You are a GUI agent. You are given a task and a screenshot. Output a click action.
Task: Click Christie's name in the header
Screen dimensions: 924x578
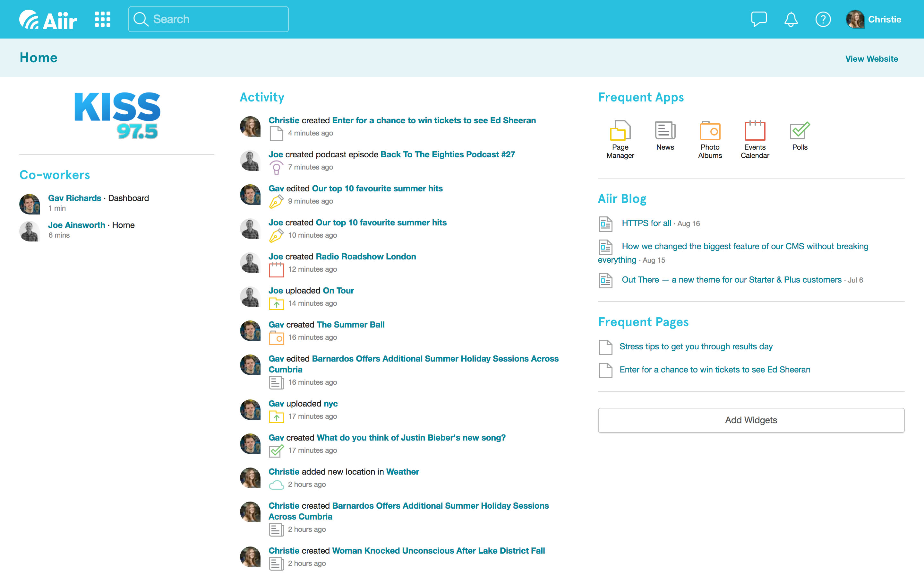pyautogui.click(x=884, y=20)
